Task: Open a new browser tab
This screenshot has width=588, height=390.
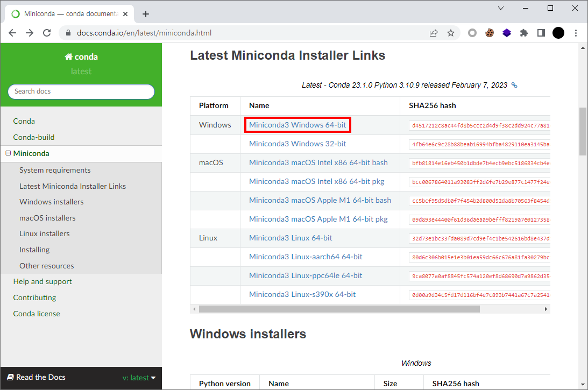Action: pos(146,14)
